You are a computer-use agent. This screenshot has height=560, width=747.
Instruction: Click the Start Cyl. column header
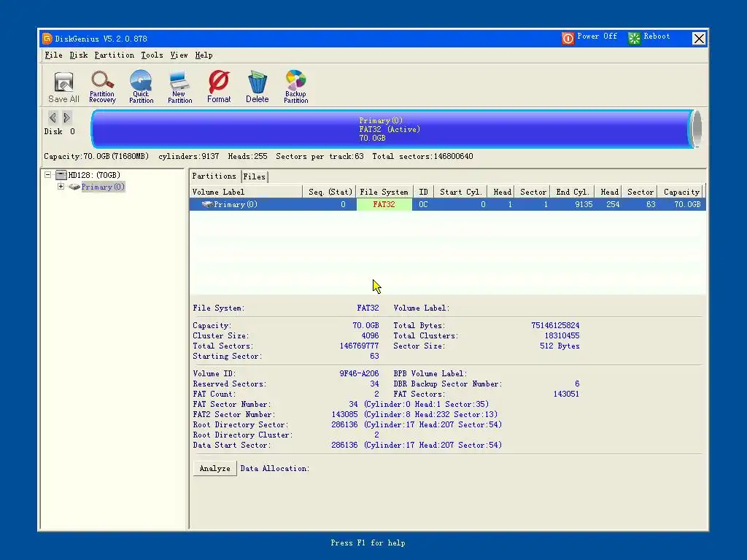(460, 192)
